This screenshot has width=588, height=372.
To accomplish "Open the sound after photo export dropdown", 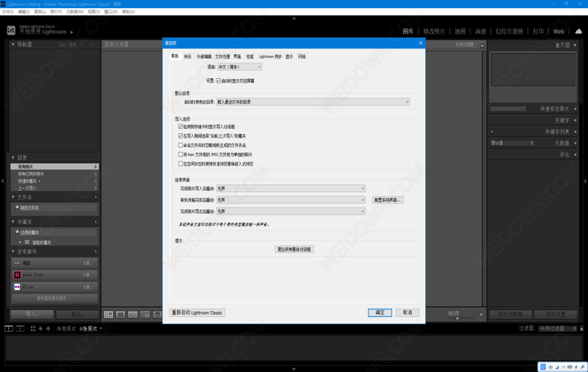I will click(291, 211).
